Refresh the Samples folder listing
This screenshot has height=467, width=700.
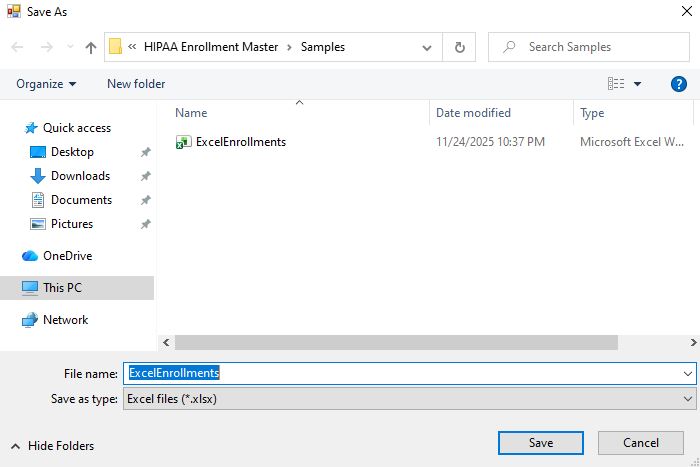[x=459, y=47]
